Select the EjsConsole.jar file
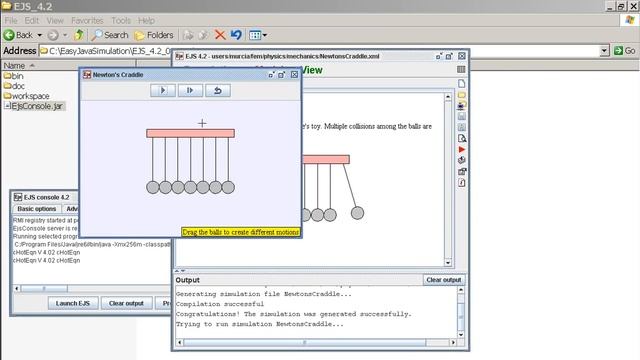The image size is (640, 360). click(x=33, y=106)
